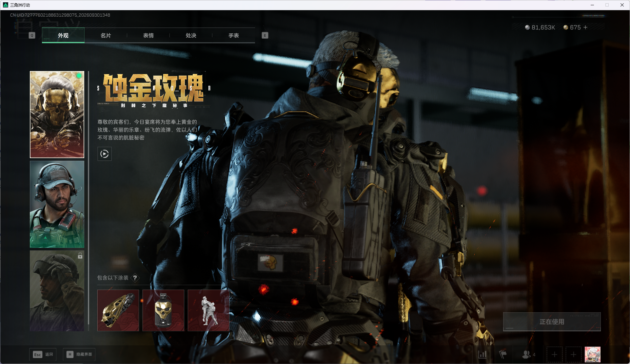Open the 名片 tab
The width and height of the screenshot is (630, 364).
pyautogui.click(x=106, y=35)
